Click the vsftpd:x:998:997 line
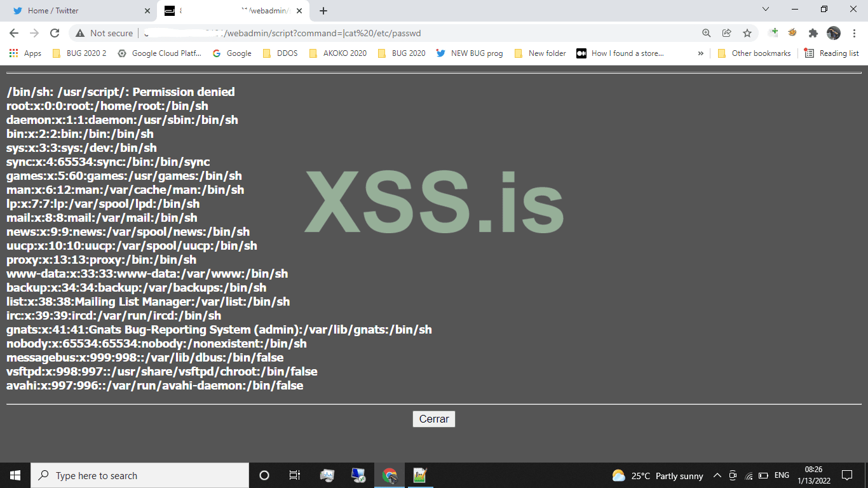 click(162, 372)
